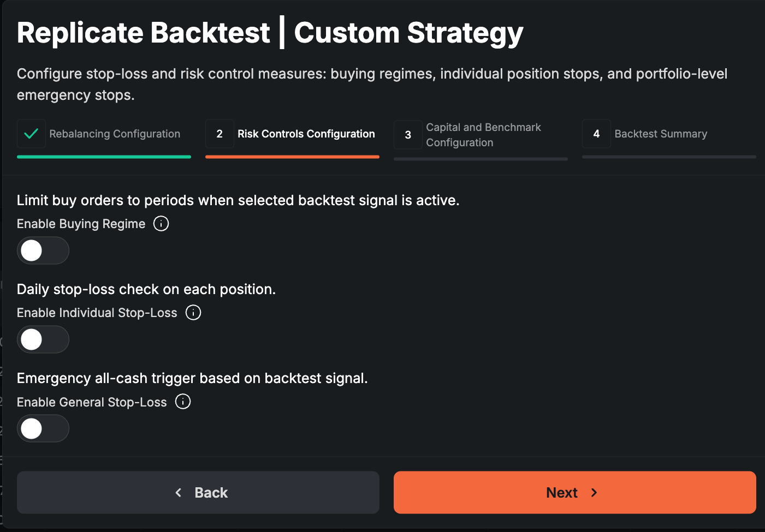Click info icon next to Enable Individual Stop-Loss
The height and width of the screenshot is (532, 765).
point(193,313)
